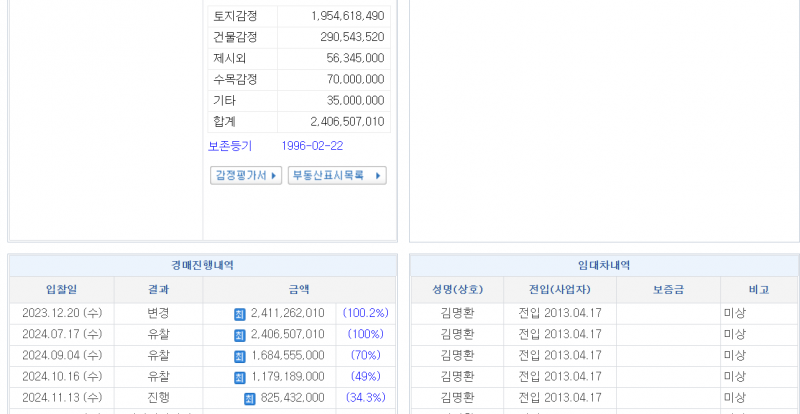
Task: Click the 유찰 result for 2024.10.16
Action: point(158,376)
